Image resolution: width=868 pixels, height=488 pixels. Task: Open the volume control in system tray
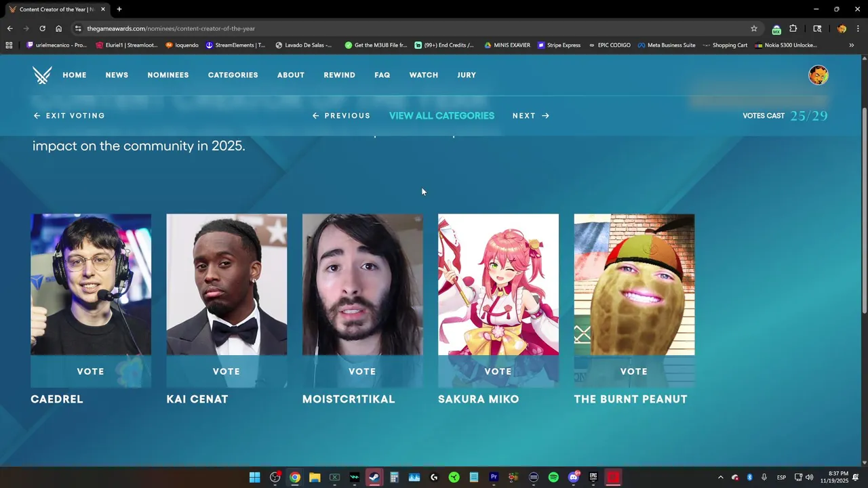click(x=809, y=477)
